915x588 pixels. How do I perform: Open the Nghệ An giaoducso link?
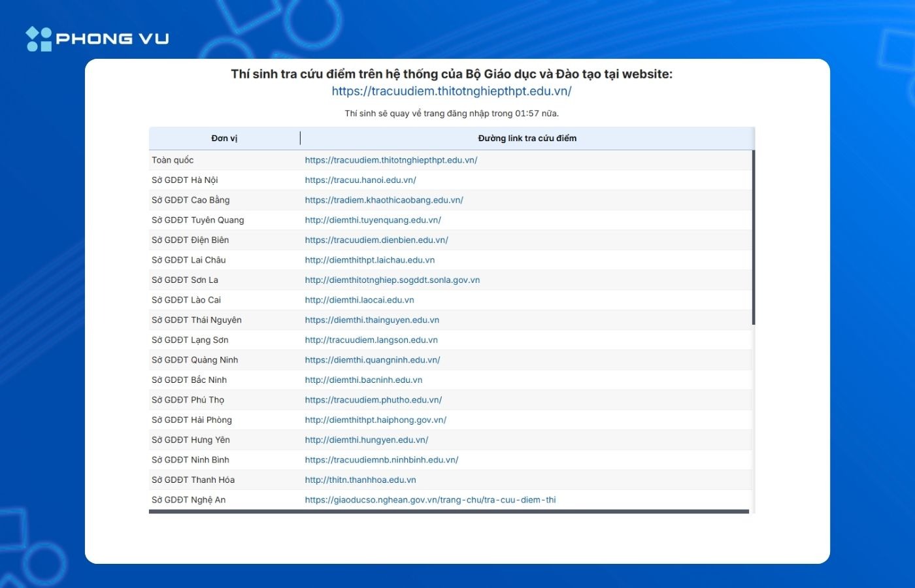tap(430, 500)
